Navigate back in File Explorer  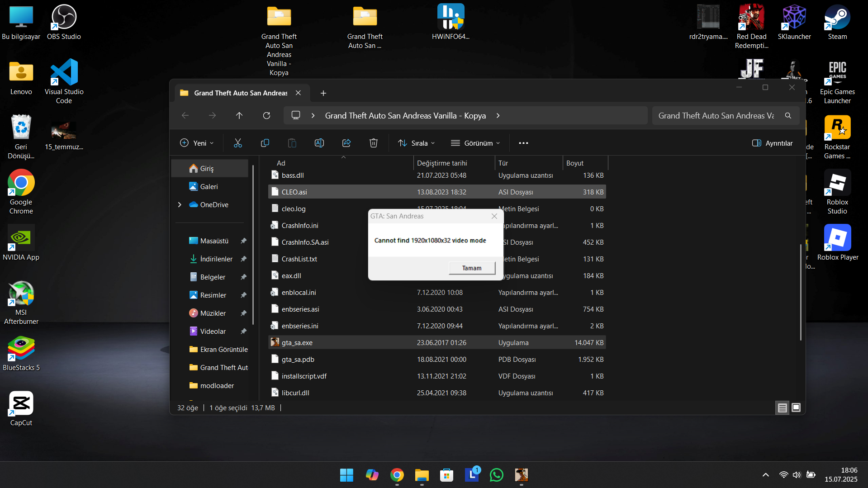pyautogui.click(x=185, y=116)
